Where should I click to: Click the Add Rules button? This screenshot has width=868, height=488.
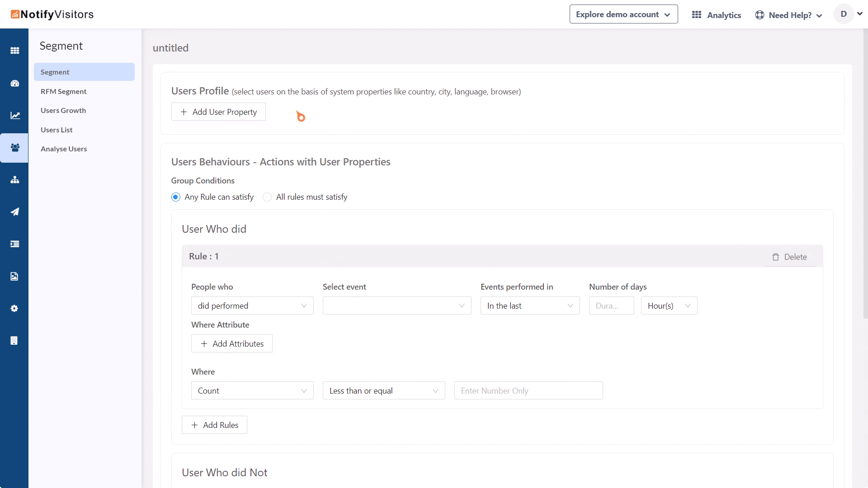(x=214, y=425)
